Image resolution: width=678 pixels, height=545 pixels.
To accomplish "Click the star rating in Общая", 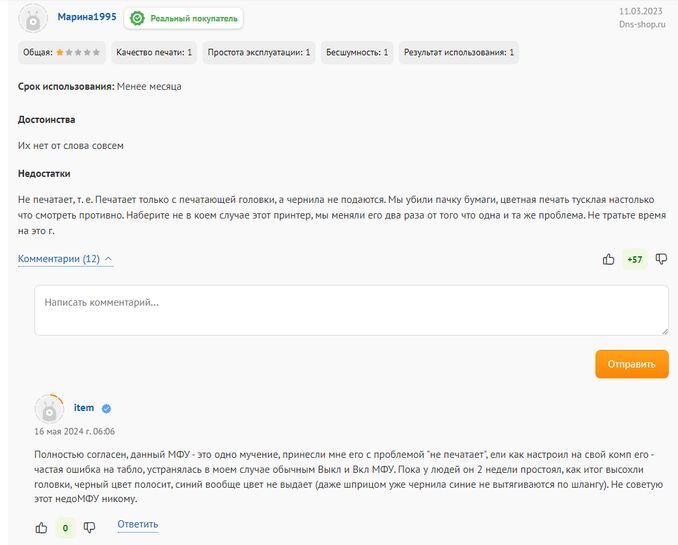I will tap(78, 52).
